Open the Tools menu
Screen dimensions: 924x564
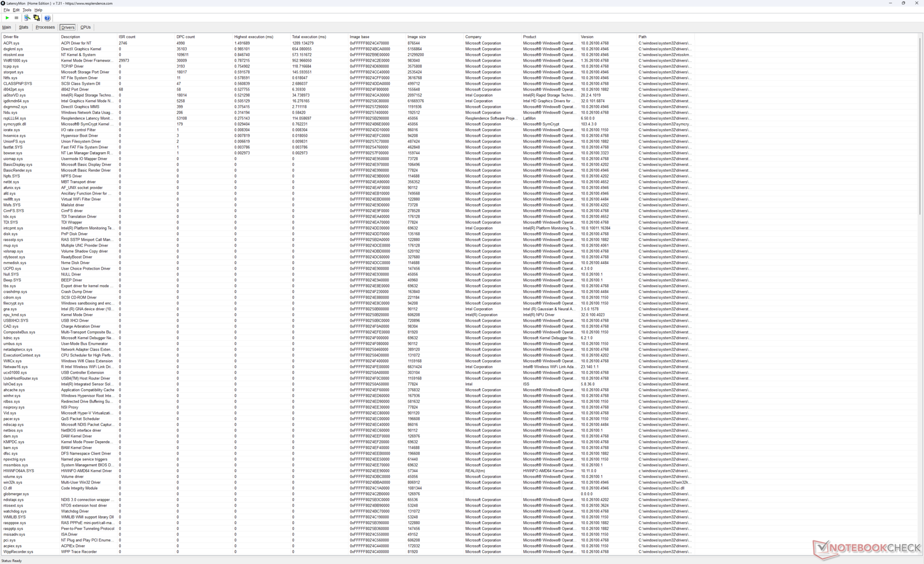point(27,10)
